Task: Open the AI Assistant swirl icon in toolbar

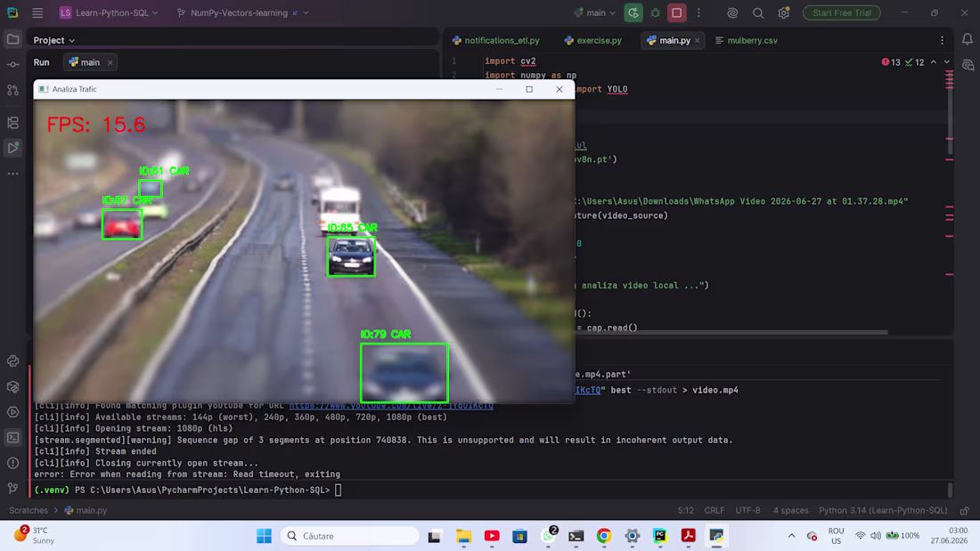Action: click(732, 12)
